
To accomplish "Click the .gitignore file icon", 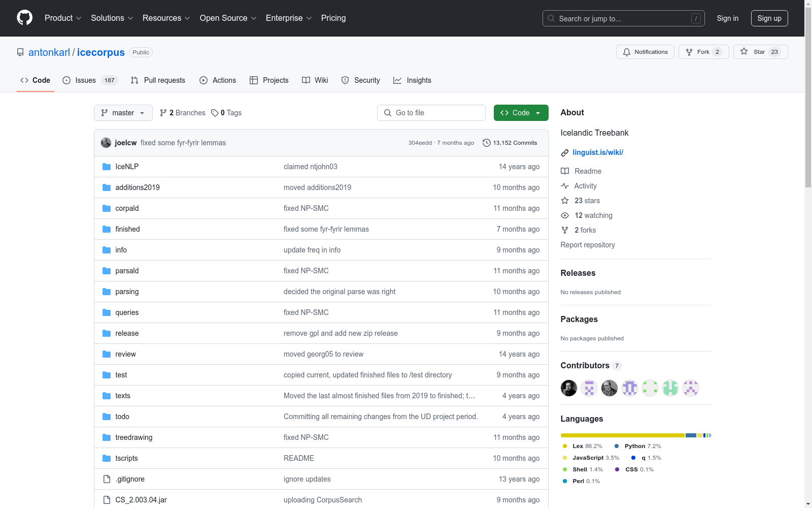I will (x=107, y=479).
